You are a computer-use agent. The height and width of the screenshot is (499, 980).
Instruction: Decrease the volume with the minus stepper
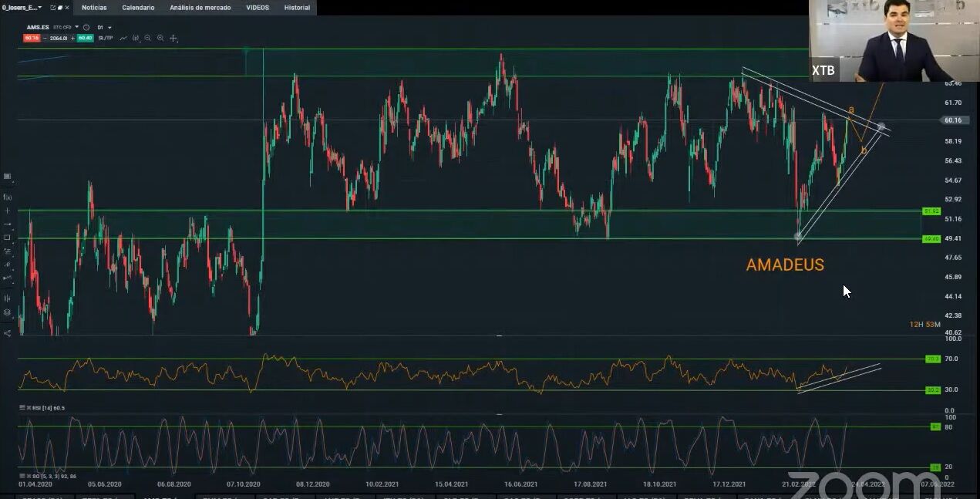(45, 38)
